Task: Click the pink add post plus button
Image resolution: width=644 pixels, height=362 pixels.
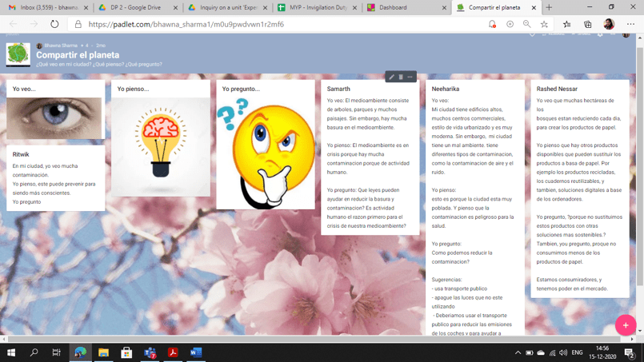Action: (626, 325)
